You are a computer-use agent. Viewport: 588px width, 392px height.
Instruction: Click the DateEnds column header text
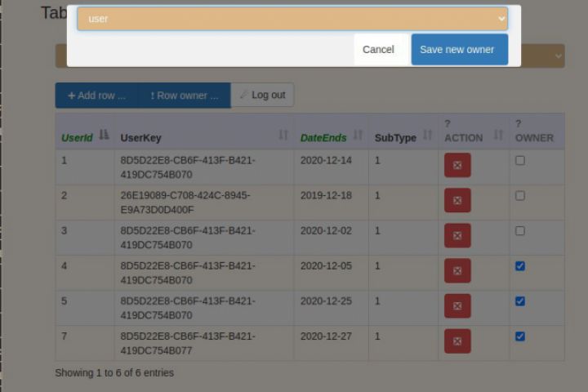click(323, 138)
